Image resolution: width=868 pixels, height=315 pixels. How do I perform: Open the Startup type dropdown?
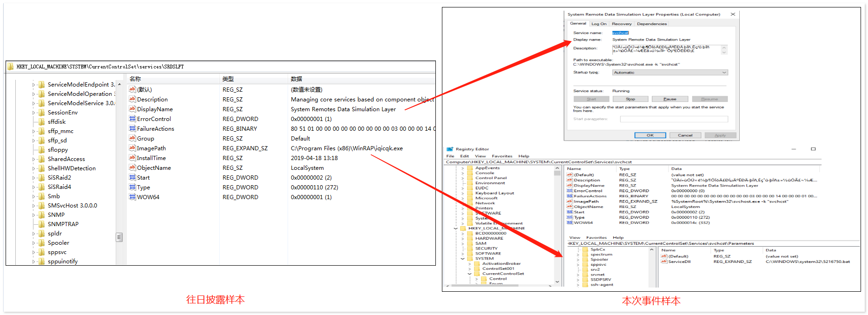(670, 73)
